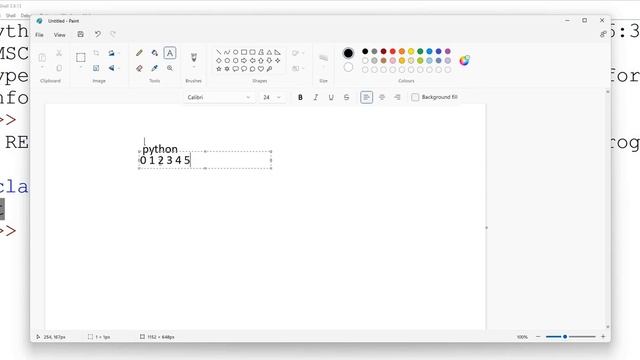Pick the red colour swatch

point(393,51)
